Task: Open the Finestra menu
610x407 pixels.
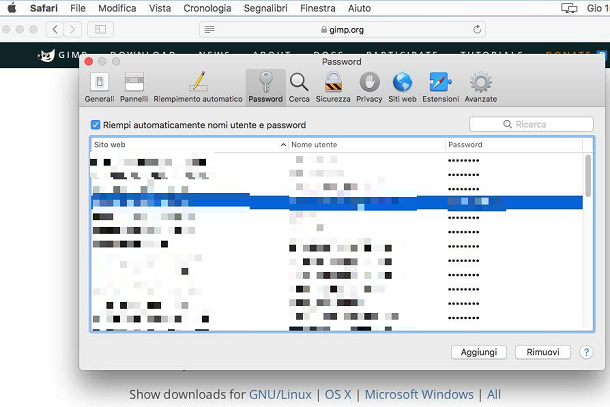Action: (318, 8)
